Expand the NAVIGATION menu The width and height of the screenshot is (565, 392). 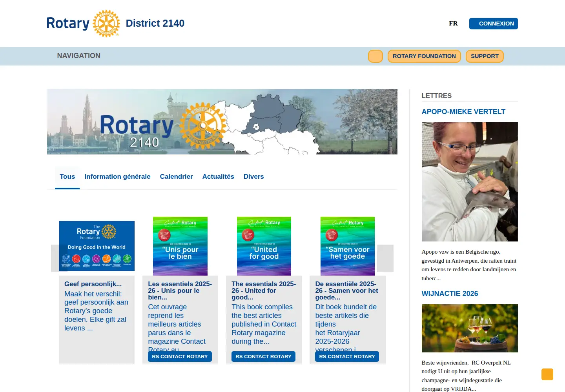tap(79, 56)
